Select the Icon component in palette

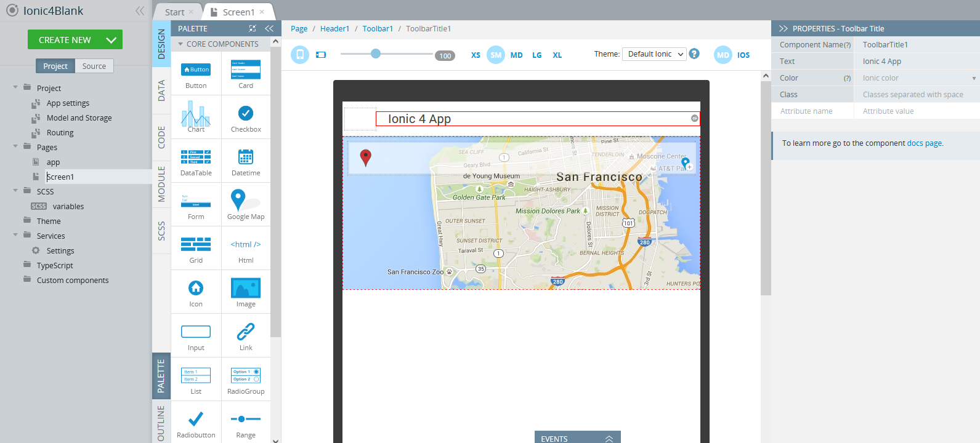click(196, 292)
